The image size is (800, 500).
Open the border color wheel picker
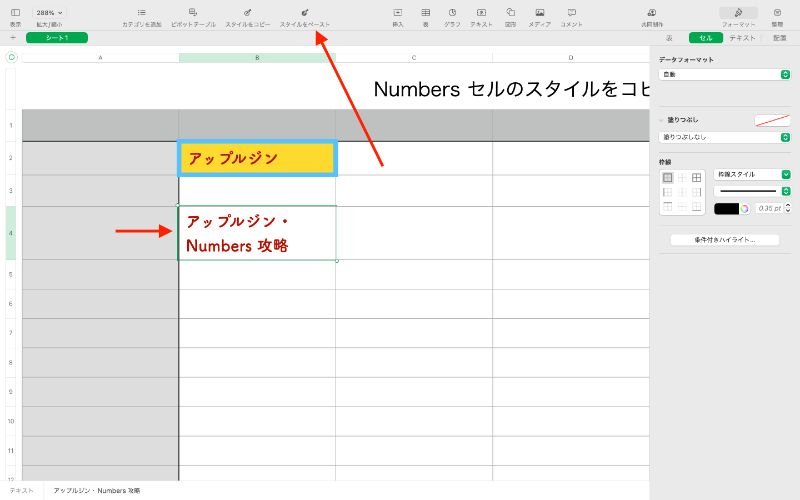click(745, 208)
